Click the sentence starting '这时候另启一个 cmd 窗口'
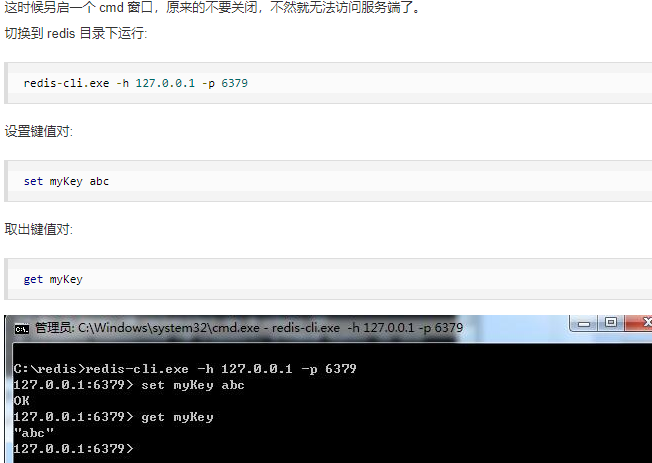652x463 pixels. coord(213,7)
